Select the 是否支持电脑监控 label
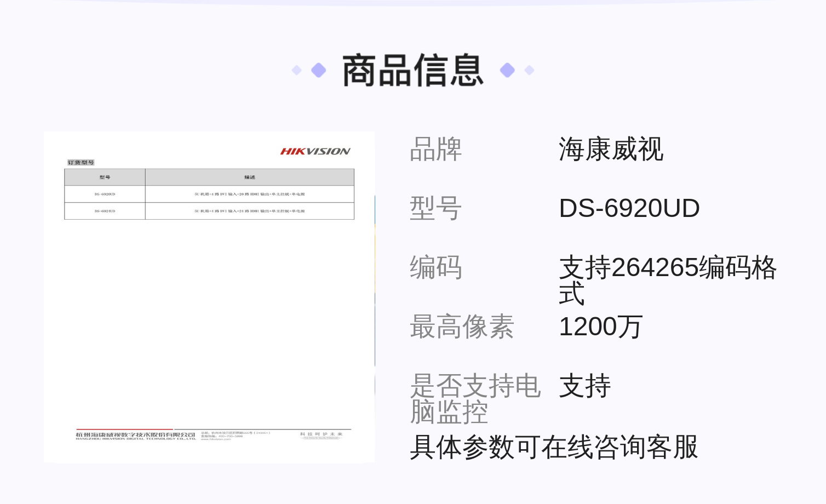This screenshot has width=826, height=504. [x=475, y=398]
